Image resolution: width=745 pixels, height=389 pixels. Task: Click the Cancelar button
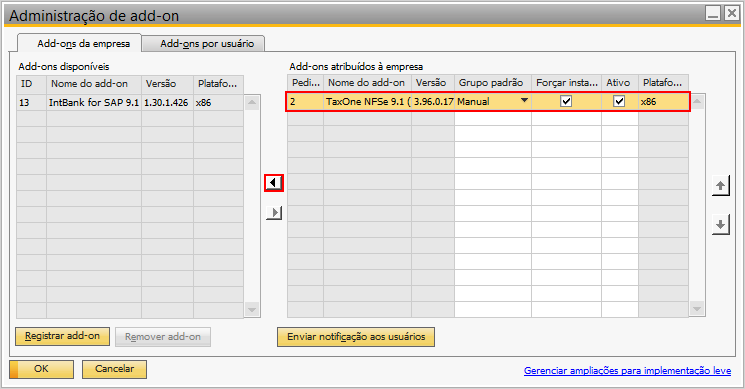pyautogui.click(x=114, y=369)
